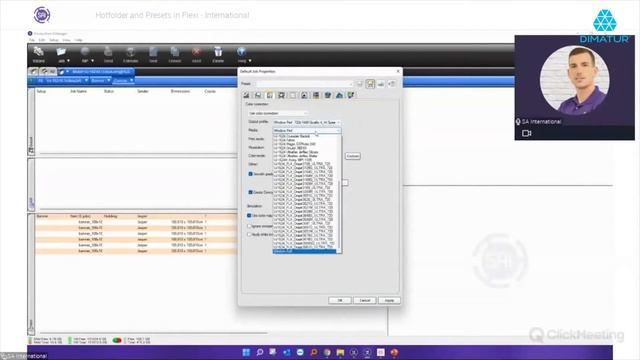This screenshot has height=360, width=640.
Task: Open the Help menu in menu bar
Action: pos(78,40)
